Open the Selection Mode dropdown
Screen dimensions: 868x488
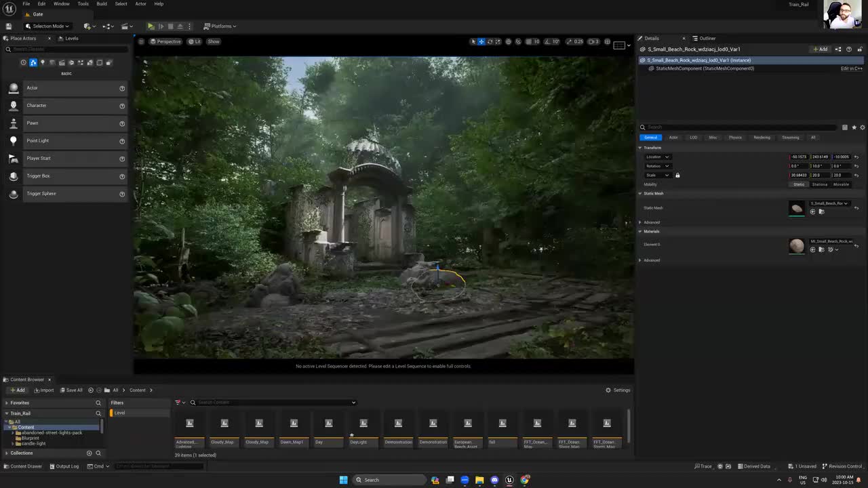coord(47,26)
